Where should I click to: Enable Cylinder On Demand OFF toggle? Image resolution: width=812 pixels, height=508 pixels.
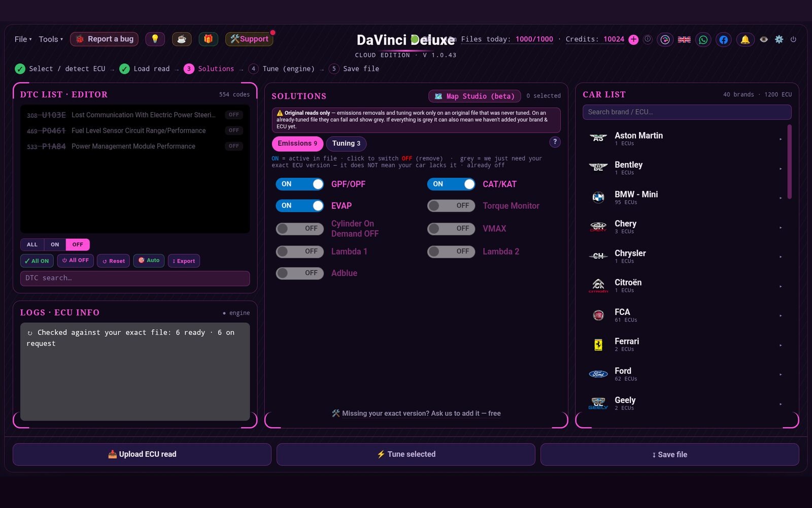point(300,229)
